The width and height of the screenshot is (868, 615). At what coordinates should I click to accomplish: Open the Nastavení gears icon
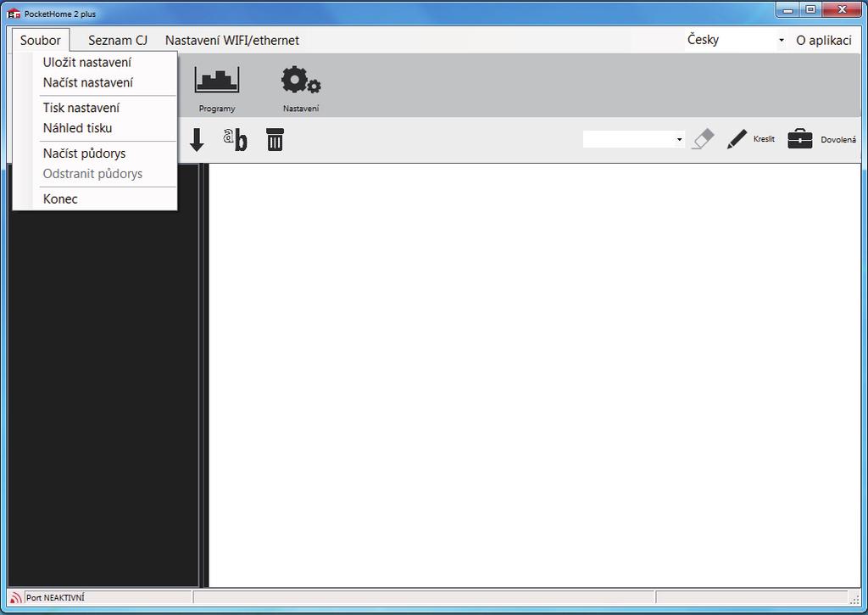tap(301, 81)
